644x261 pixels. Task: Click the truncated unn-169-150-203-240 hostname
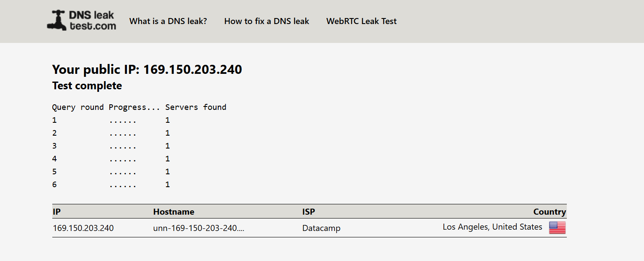coord(199,228)
